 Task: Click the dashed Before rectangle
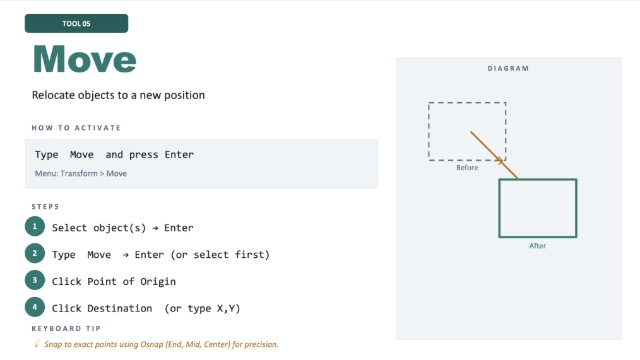click(x=467, y=131)
